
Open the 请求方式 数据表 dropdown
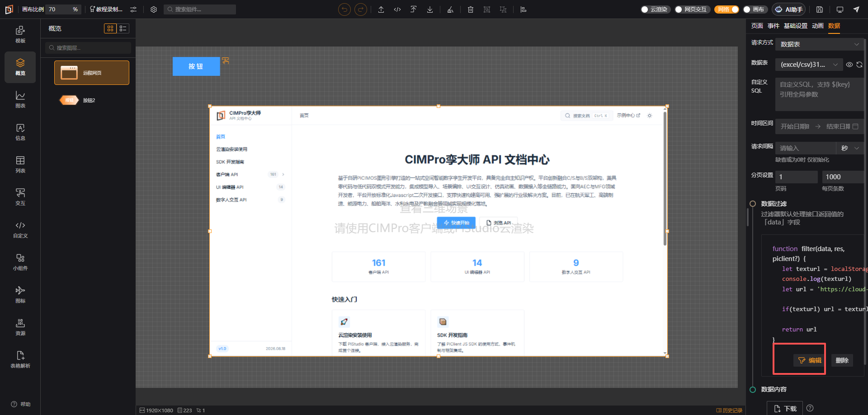pos(820,44)
